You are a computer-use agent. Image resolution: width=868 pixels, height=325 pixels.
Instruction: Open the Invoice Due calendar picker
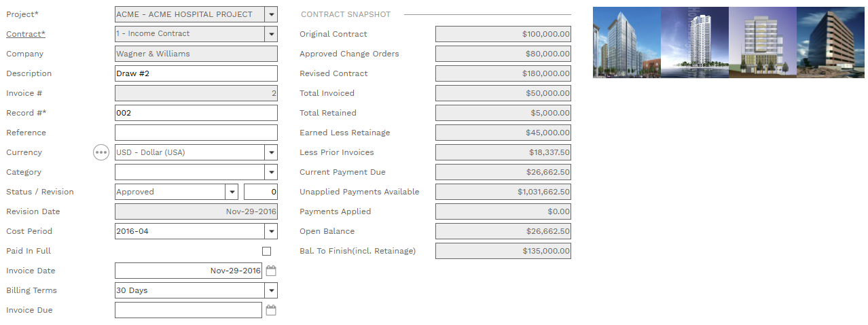point(271,310)
